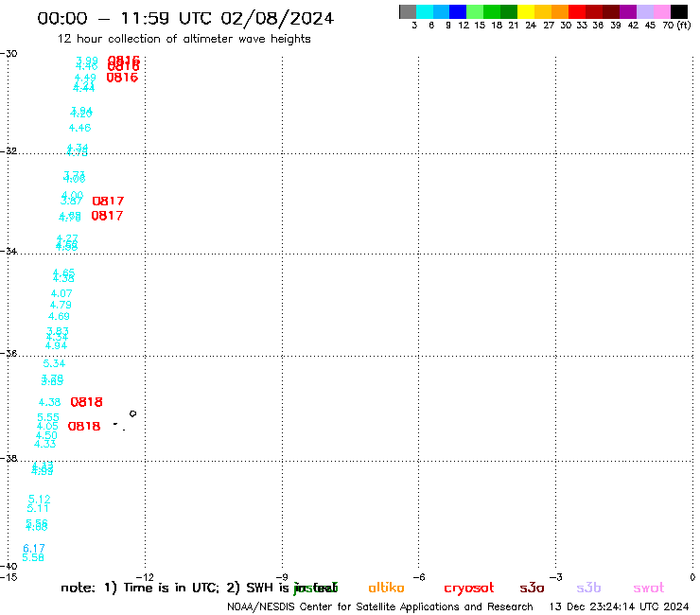Click the '24' legend scale label
The image size is (700, 615).
[x=531, y=26]
